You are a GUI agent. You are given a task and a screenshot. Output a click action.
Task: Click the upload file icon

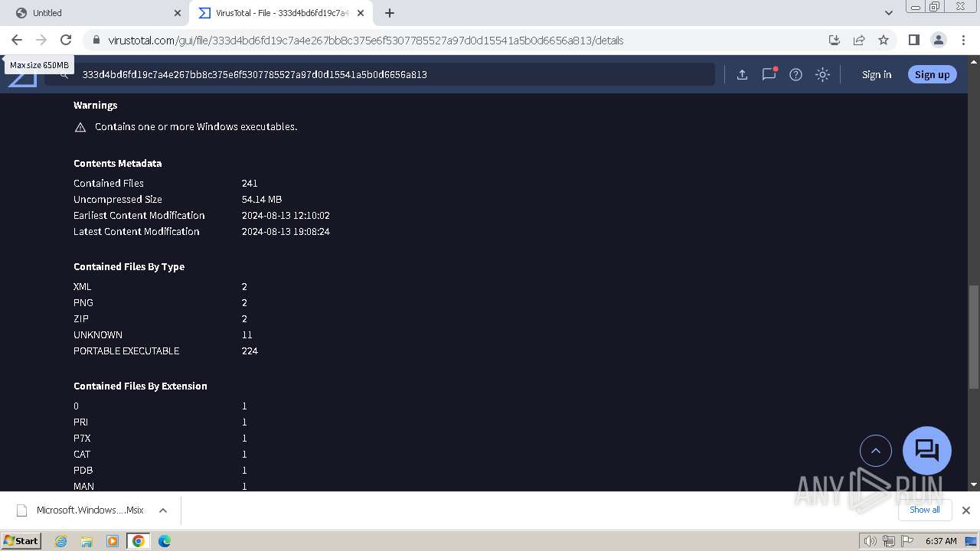[742, 74]
